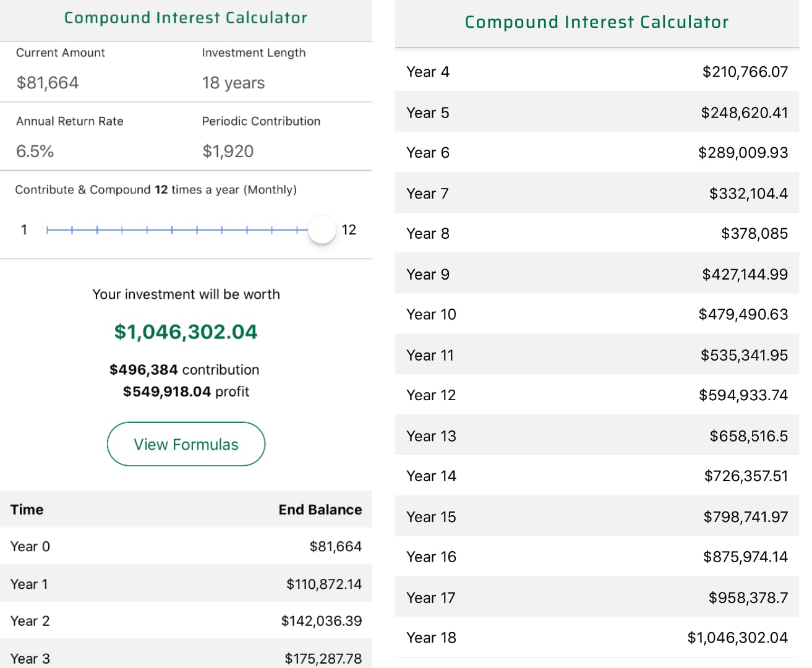Select the Year 1 balance row
This screenshot has height=668, width=812.
point(186,584)
